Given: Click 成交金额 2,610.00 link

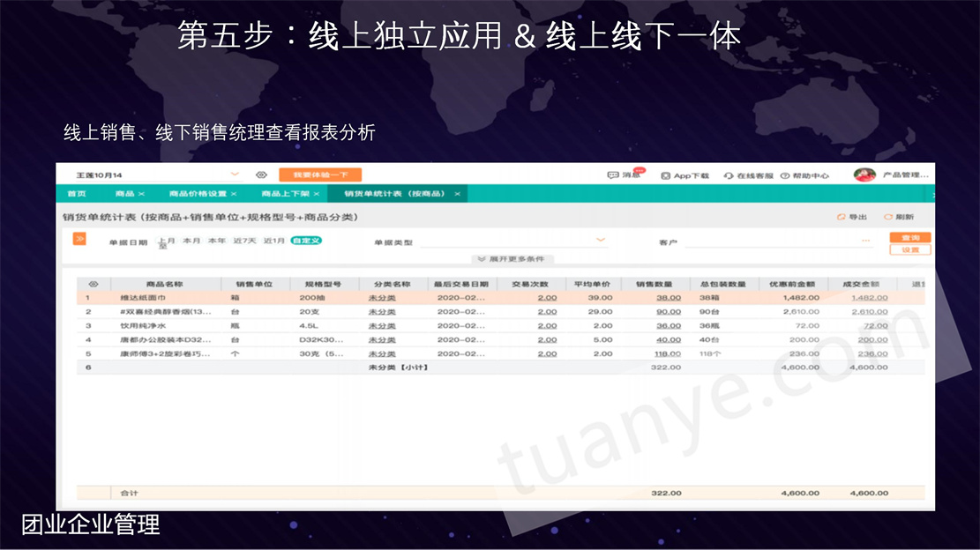Looking at the screenshot, I should click(x=870, y=311).
